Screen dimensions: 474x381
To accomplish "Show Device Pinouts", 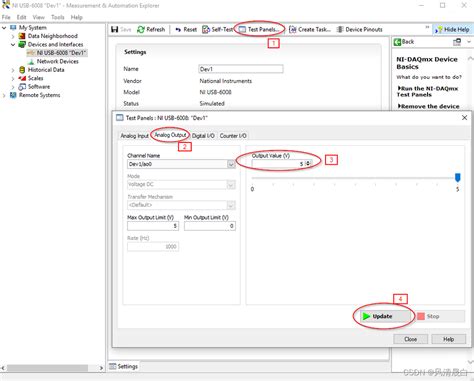I will pos(359,29).
